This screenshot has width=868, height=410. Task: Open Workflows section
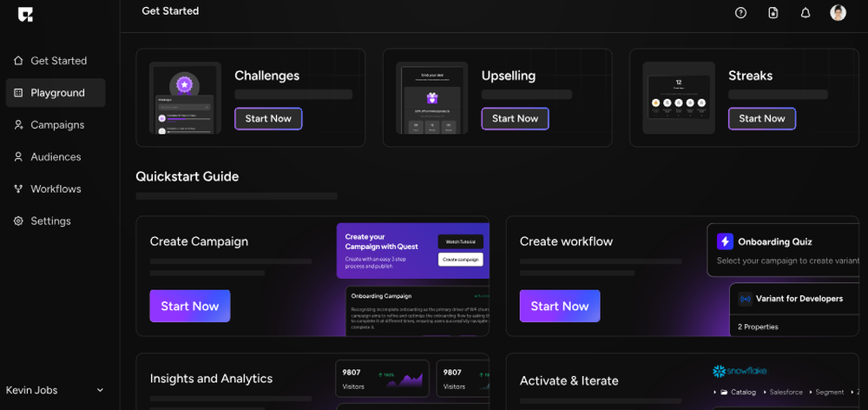click(56, 189)
